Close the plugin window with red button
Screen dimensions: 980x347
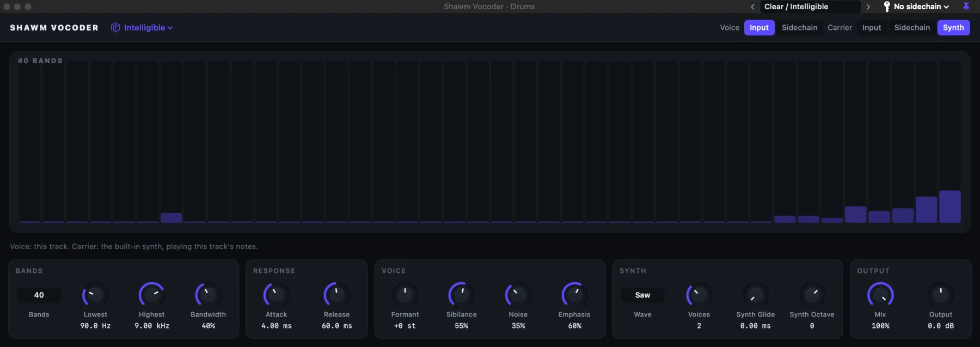coord(7,7)
